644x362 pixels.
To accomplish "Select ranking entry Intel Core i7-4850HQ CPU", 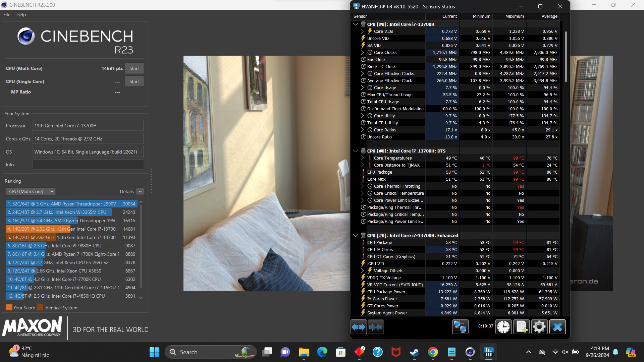I will click(x=71, y=296).
